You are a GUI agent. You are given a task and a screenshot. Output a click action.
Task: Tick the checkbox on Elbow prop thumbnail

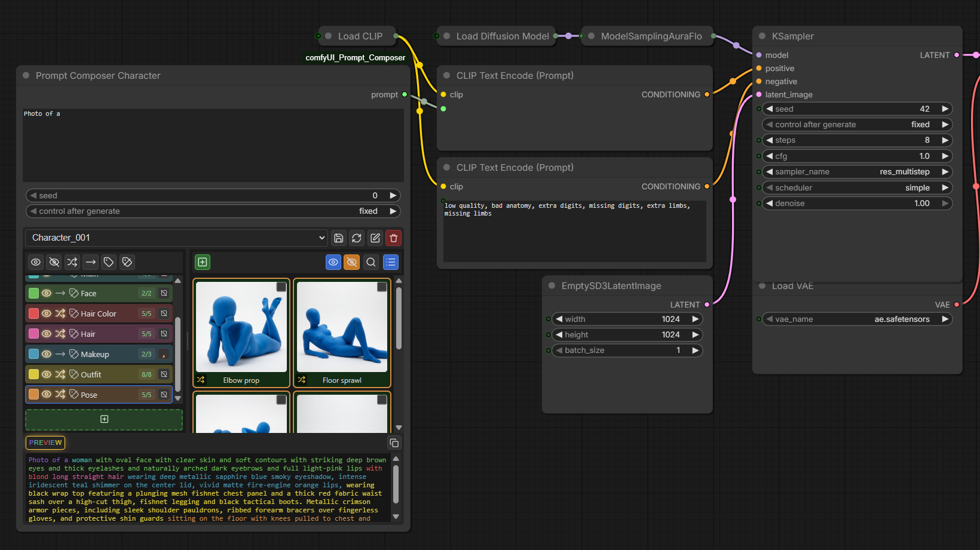click(281, 287)
